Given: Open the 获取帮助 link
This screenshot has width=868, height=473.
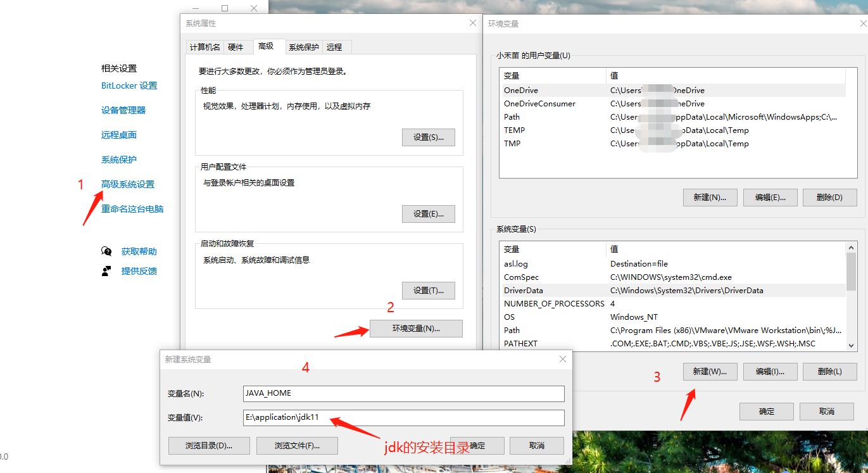Looking at the screenshot, I should [x=139, y=251].
